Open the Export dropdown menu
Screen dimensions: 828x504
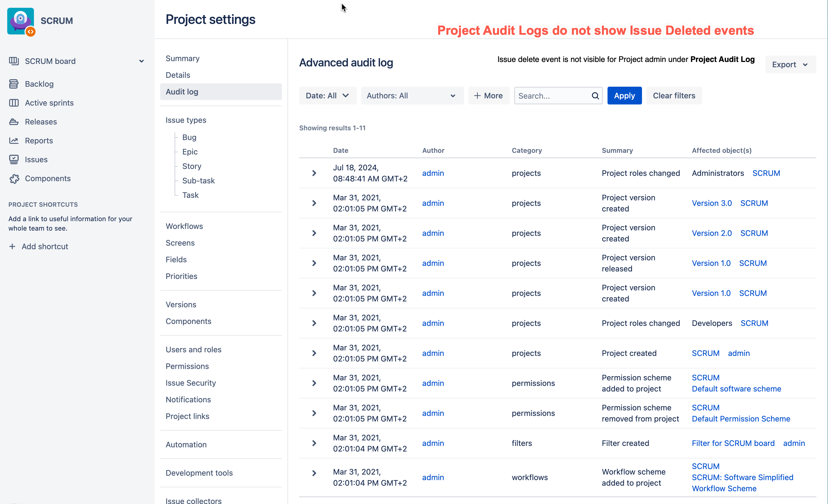tap(790, 64)
